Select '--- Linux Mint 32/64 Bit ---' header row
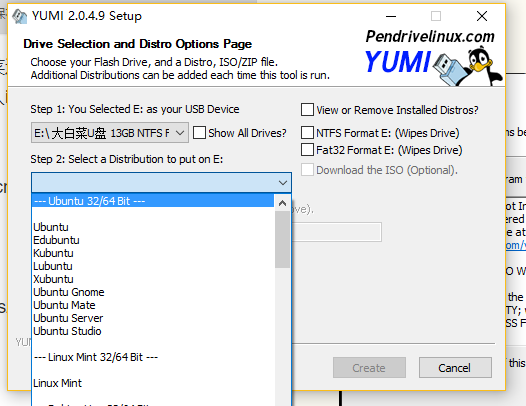This screenshot has width=526, height=406. (x=153, y=357)
